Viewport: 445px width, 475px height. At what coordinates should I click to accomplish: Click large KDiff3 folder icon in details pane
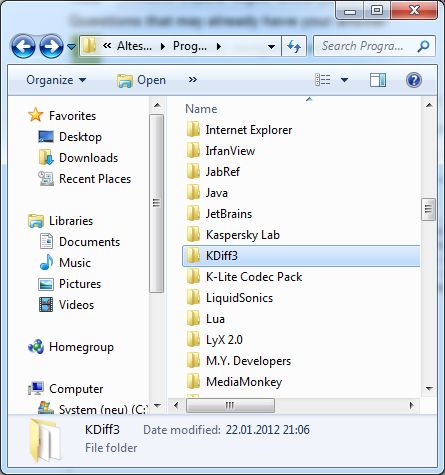pyautogui.click(x=45, y=440)
